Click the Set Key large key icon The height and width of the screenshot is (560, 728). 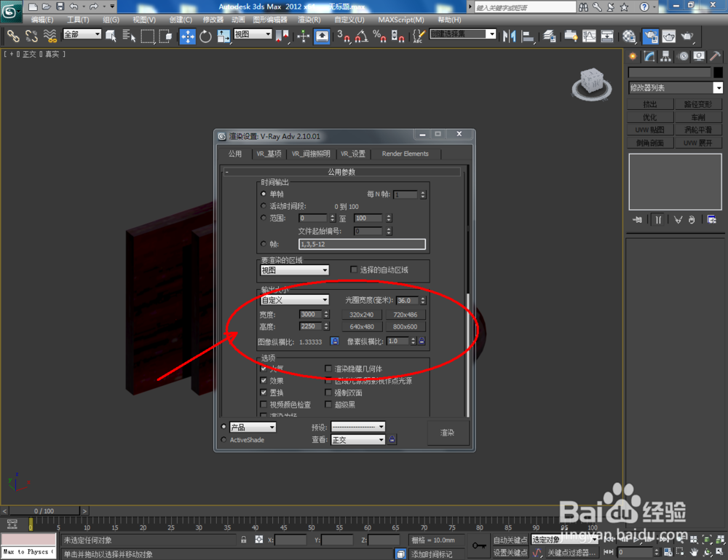tap(479, 545)
